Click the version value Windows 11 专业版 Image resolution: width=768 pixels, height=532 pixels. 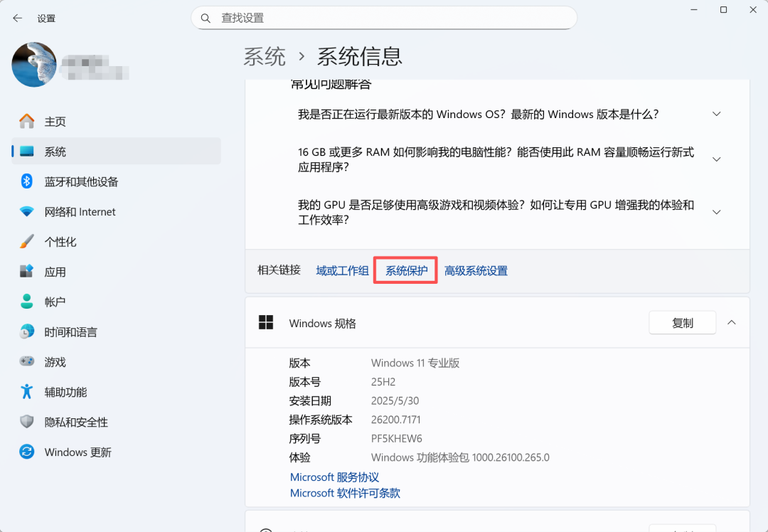pos(415,363)
